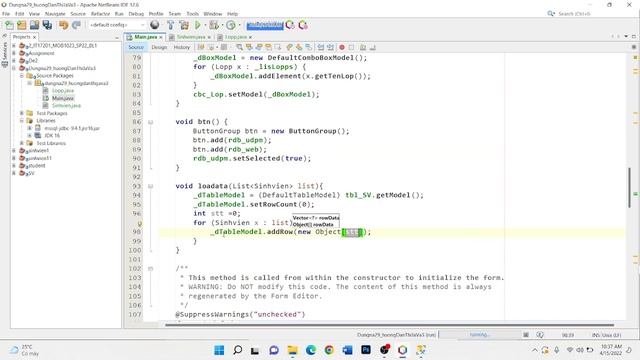Screen dimensions: 640x360
Task: Collapse the Source Packages node
Action: (x=22, y=76)
